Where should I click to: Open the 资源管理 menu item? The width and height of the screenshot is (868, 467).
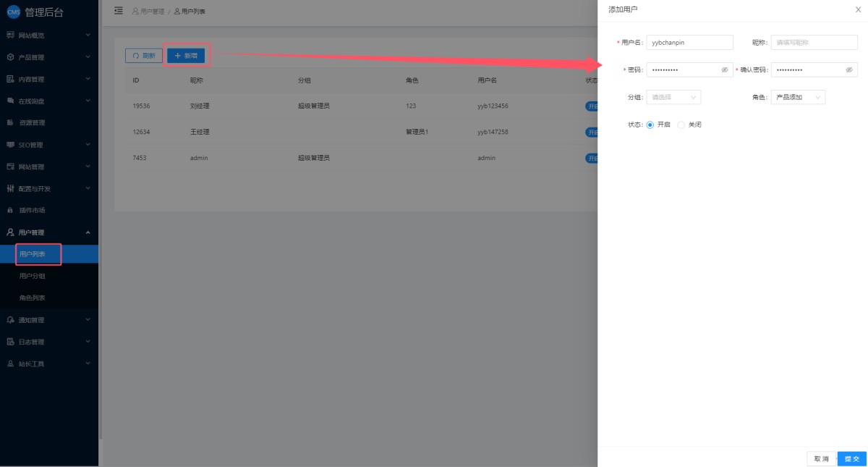pyautogui.click(x=49, y=122)
